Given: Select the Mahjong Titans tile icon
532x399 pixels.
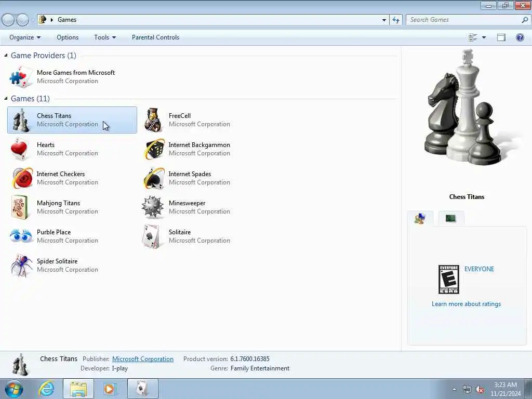Looking at the screenshot, I should [x=19, y=207].
